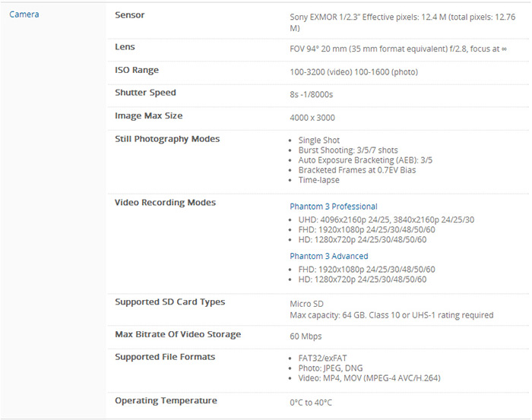This screenshot has width=532, height=420.
Task: Click the 0°C to 40°C value
Action: pos(311,403)
